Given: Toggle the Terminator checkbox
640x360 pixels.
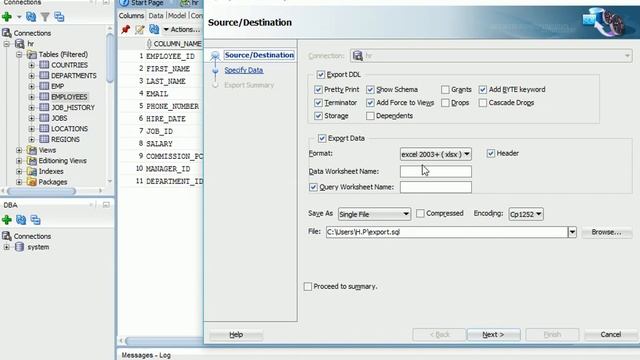Looking at the screenshot, I should point(318,103).
